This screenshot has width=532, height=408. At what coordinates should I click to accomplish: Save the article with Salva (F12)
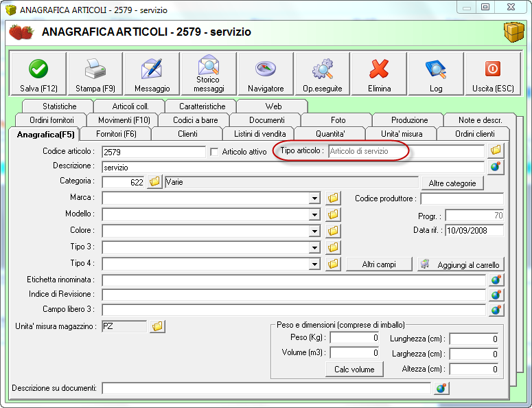click(x=38, y=73)
